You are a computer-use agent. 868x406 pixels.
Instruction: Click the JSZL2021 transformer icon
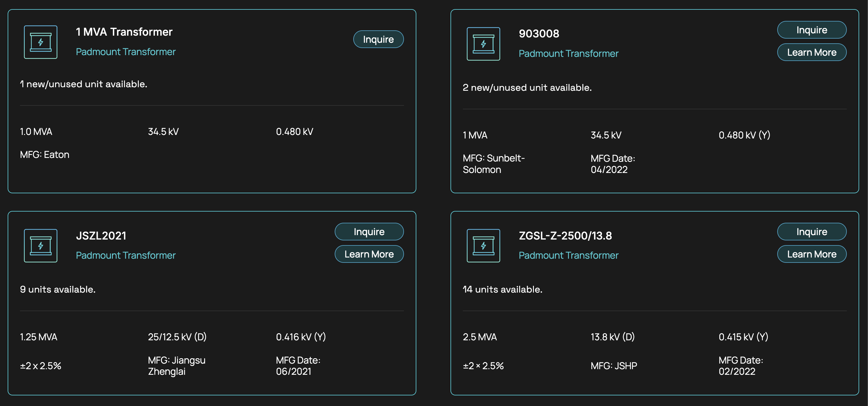tap(40, 246)
